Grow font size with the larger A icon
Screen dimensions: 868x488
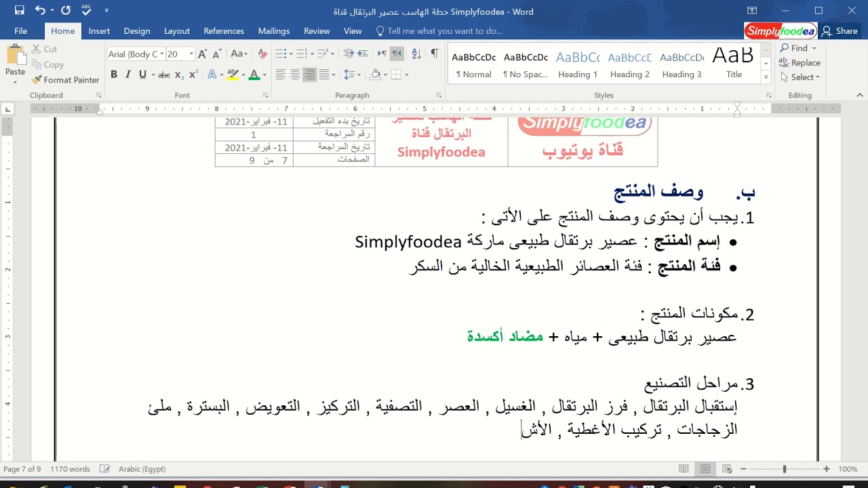(x=202, y=54)
